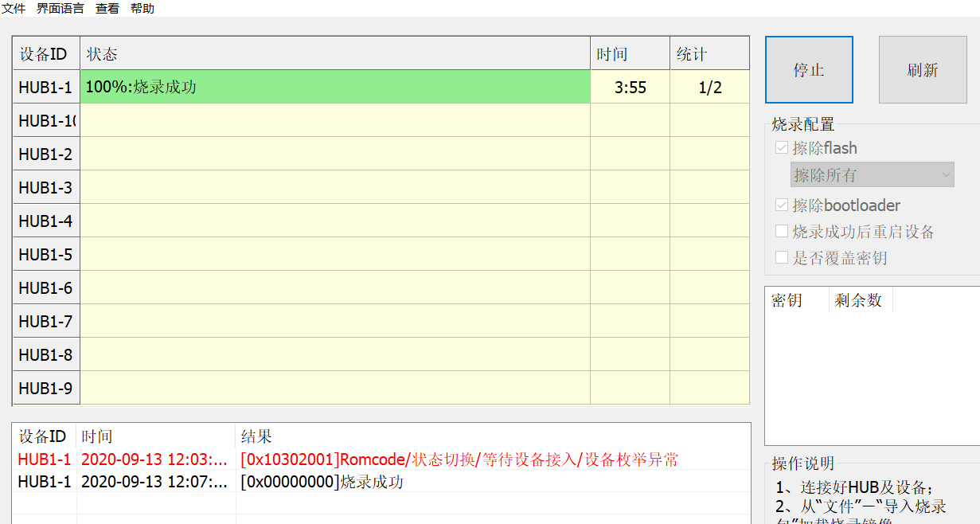Toggle the 擦除bootloader checkbox

[782, 205]
